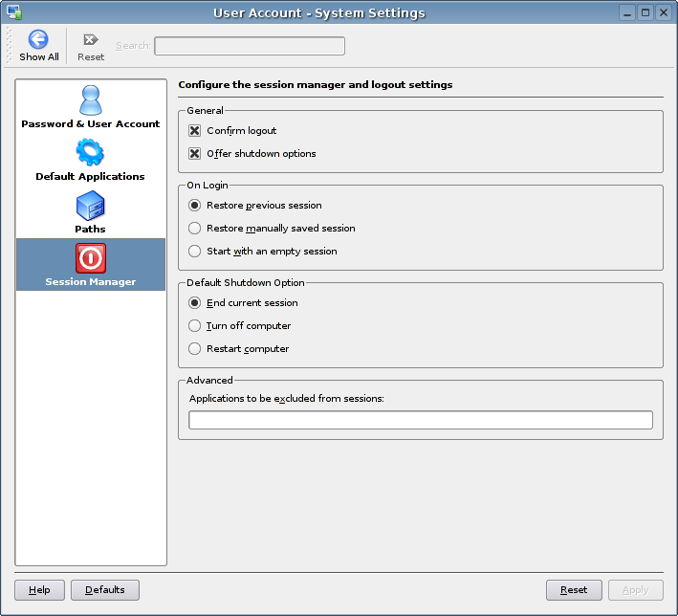Open the Password & User Account module
678x616 pixels.
(x=91, y=106)
